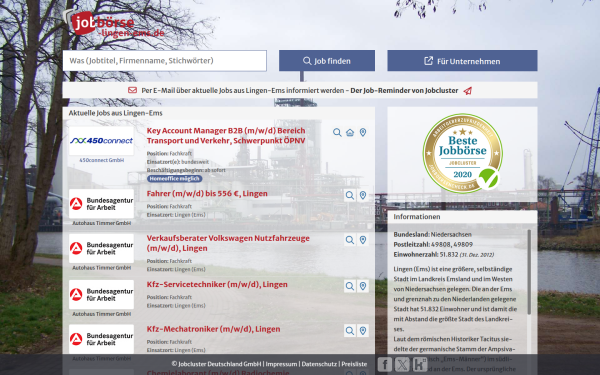The image size is (600, 375).
Task: Click the Job finden button
Action: click(327, 61)
